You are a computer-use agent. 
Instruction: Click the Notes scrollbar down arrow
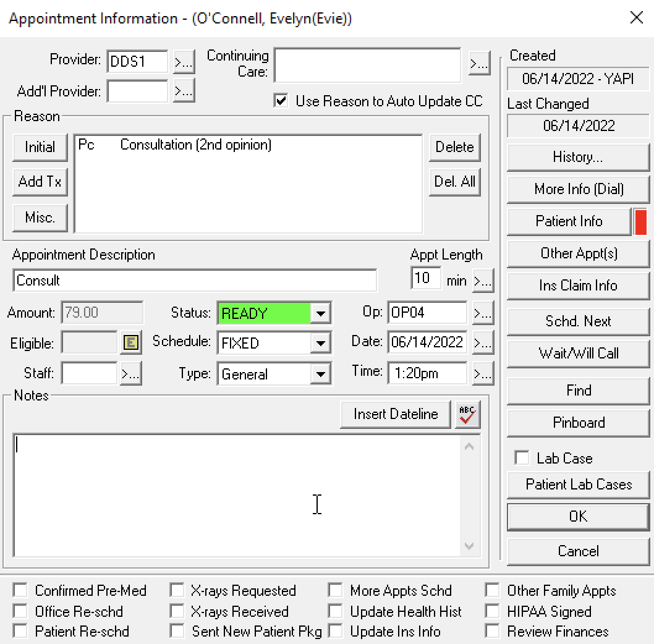(x=470, y=546)
